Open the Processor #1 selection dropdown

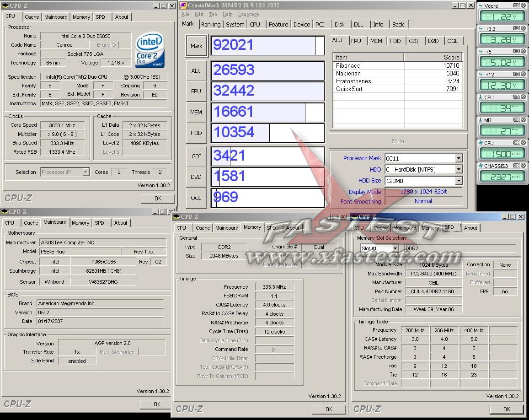[x=85, y=172]
